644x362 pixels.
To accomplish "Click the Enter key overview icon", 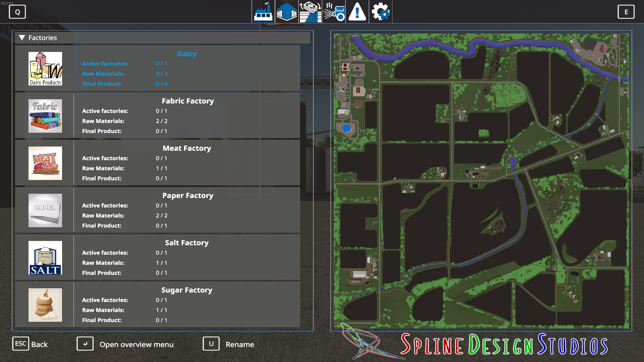I will coord(85,344).
